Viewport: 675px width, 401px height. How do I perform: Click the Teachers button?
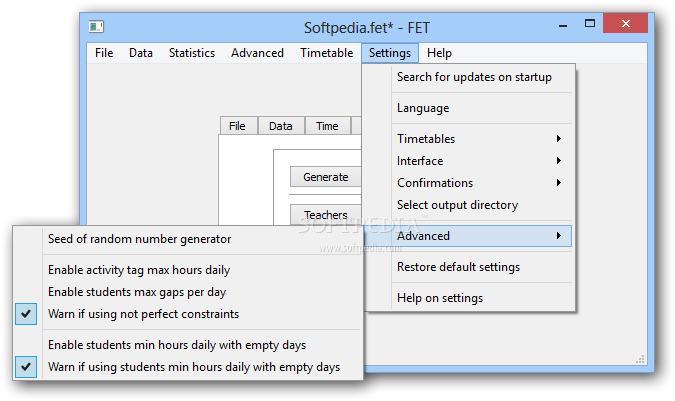325,215
